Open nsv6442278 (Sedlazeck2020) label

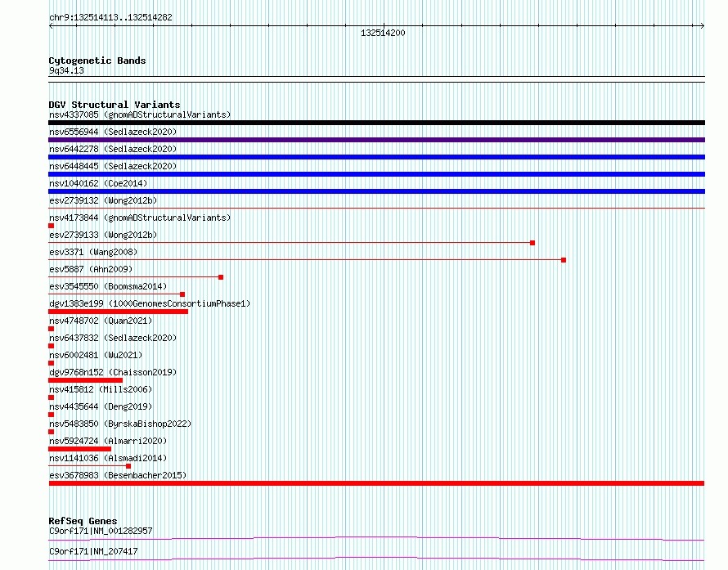(113, 149)
